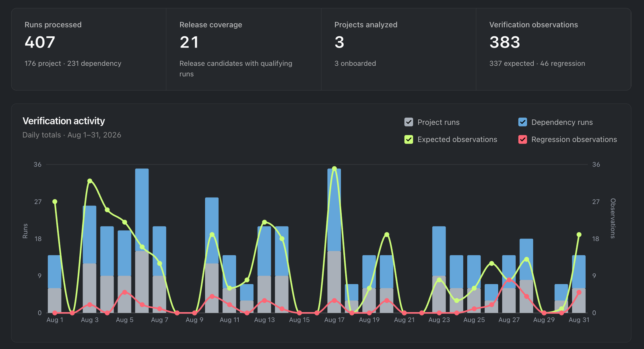Click '337 expected · 46 regression' text
Image resolution: width=644 pixels, height=349 pixels.
tap(537, 63)
